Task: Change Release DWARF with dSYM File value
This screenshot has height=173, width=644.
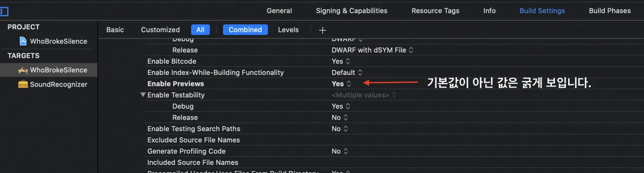Action: [372, 50]
